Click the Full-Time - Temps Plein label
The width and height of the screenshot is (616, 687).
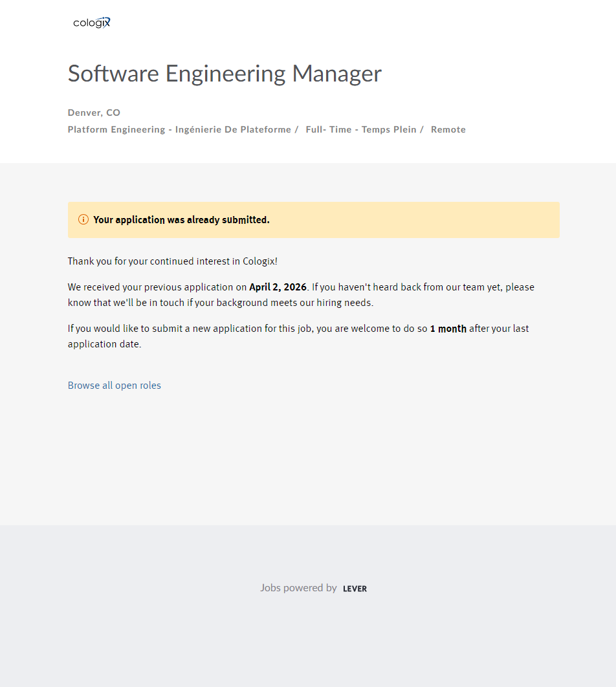point(361,129)
